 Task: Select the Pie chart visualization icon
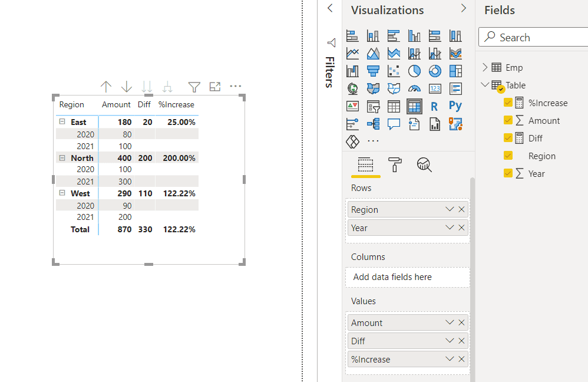coord(414,70)
